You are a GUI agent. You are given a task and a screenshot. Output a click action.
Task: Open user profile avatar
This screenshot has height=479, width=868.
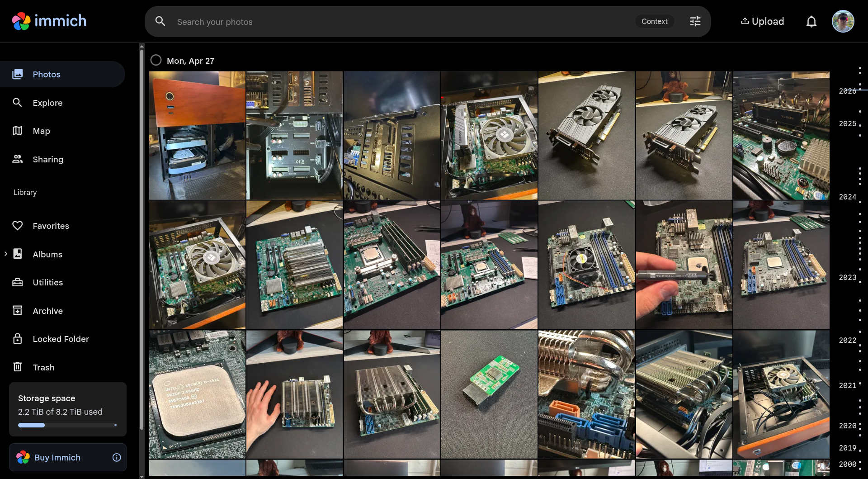[843, 21]
